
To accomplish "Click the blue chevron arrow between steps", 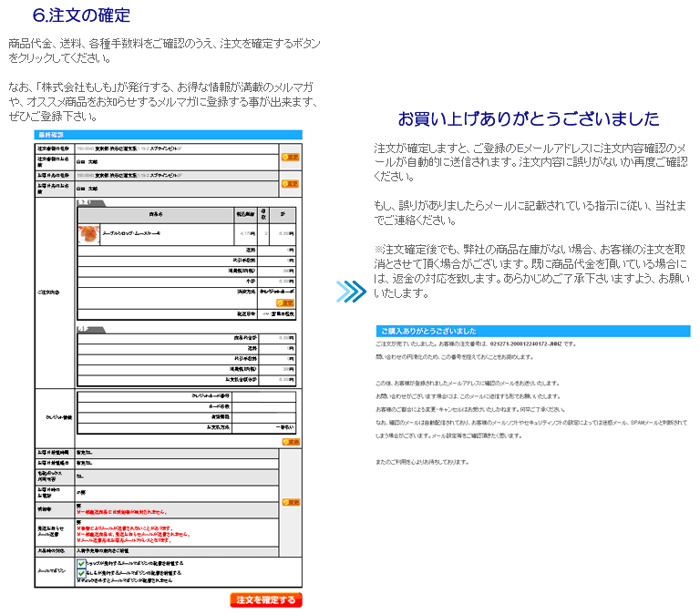I will point(351,291).
